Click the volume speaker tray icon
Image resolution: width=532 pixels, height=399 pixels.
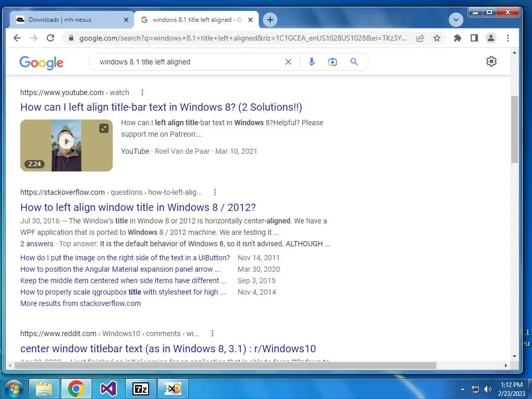pos(488,389)
